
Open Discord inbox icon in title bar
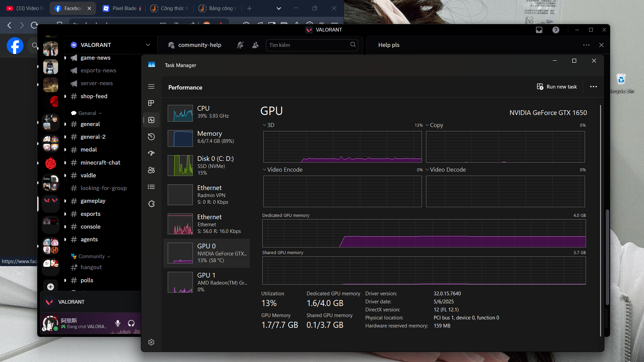tap(539, 30)
